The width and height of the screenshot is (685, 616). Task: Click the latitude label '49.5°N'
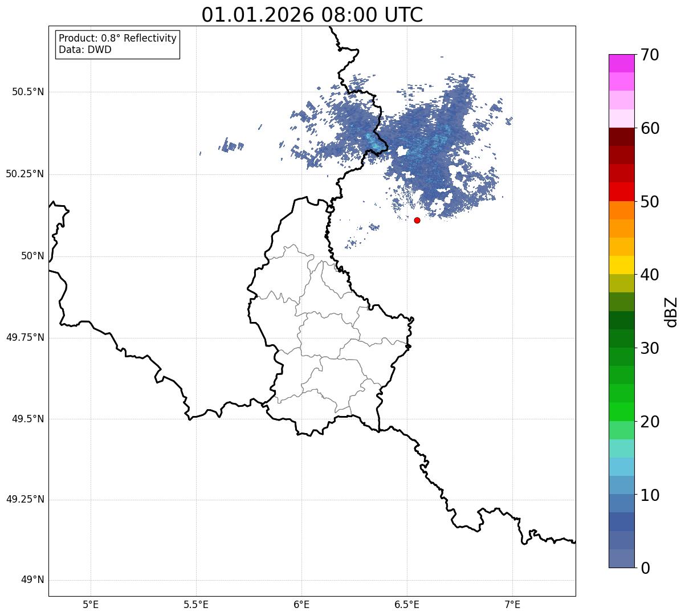(27, 419)
